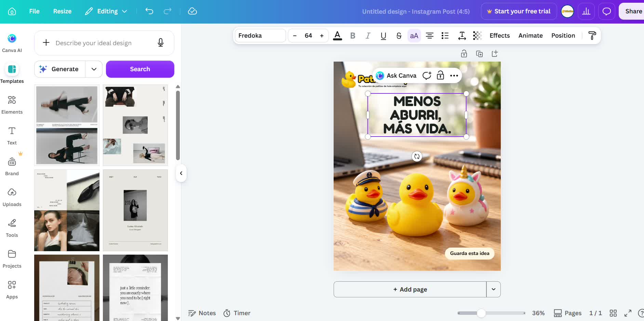Open the Notes panel
Screen dimensions: 644x321
pos(202,313)
